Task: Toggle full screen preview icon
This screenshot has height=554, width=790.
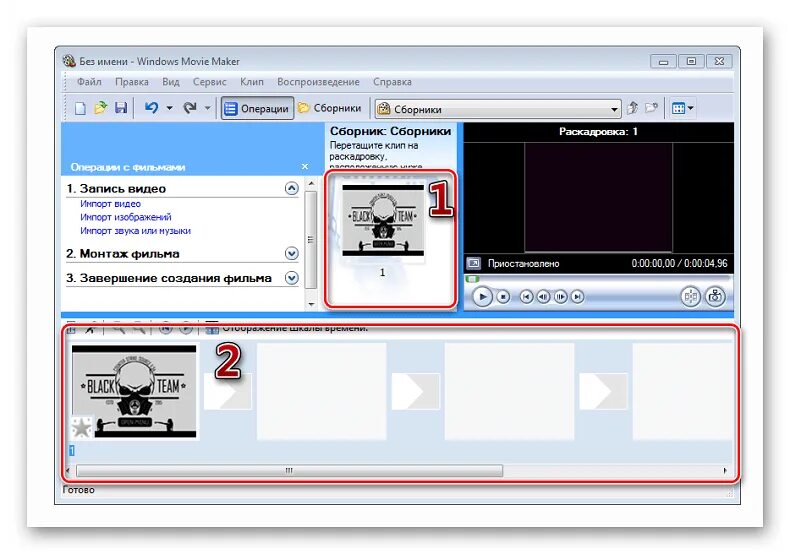Action: click(x=474, y=263)
